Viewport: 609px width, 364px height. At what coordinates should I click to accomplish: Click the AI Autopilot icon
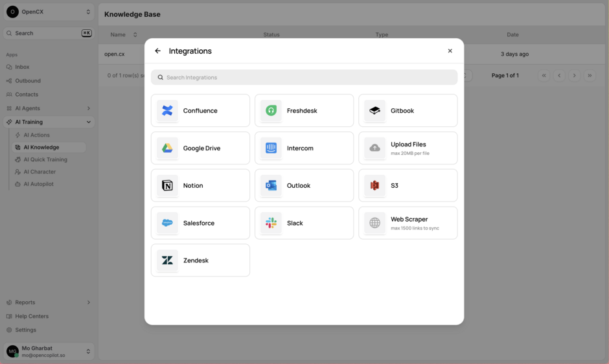click(x=17, y=184)
